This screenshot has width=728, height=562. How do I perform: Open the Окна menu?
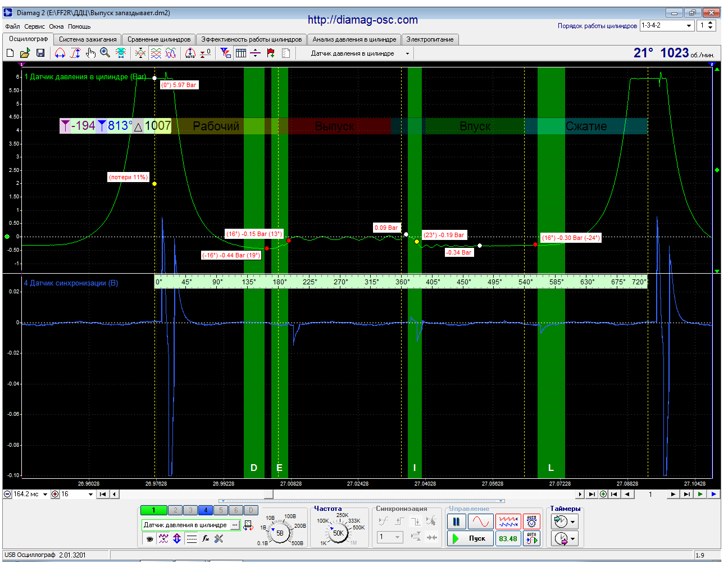[x=56, y=26]
